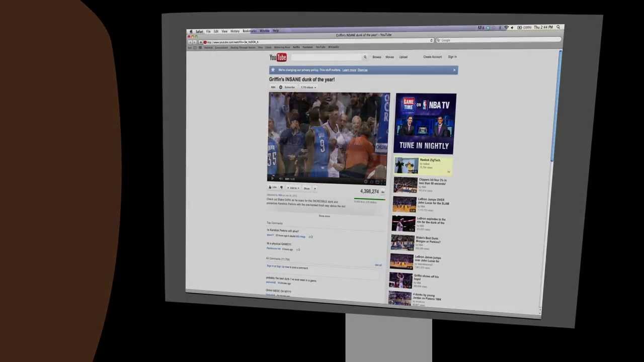This screenshot has height=362, width=644.
Task: Click the Wi-Fi status icon
Action: (506, 27)
